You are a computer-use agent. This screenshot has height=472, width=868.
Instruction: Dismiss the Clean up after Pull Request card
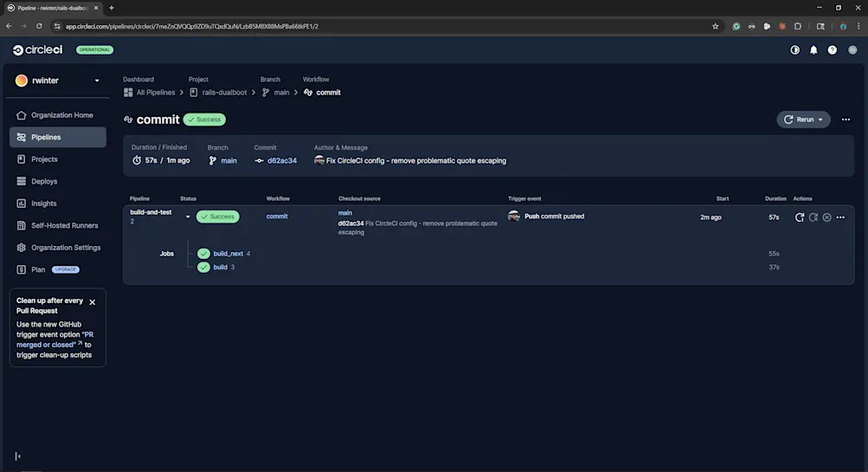click(x=93, y=302)
